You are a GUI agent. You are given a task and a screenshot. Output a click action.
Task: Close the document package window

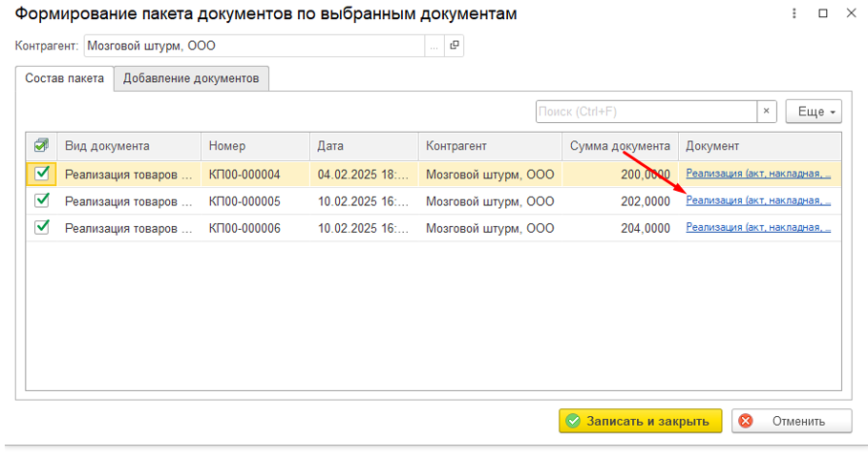(x=849, y=14)
